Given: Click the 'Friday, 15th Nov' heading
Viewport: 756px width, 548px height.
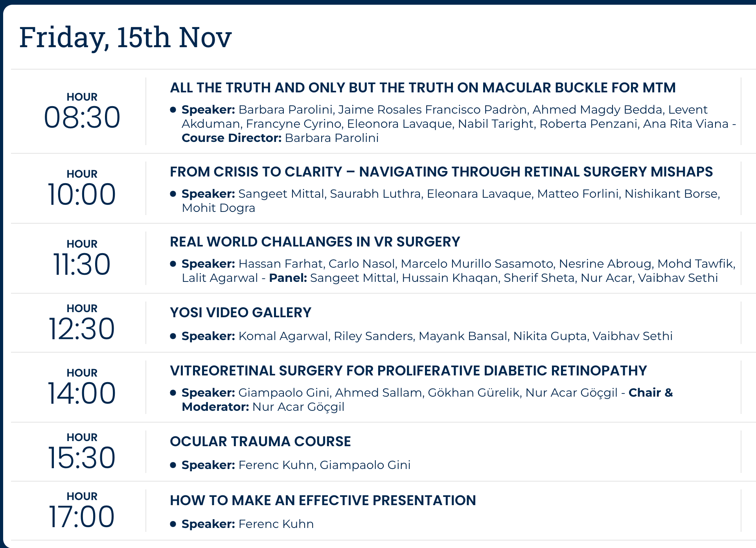Looking at the screenshot, I should point(125,37).
